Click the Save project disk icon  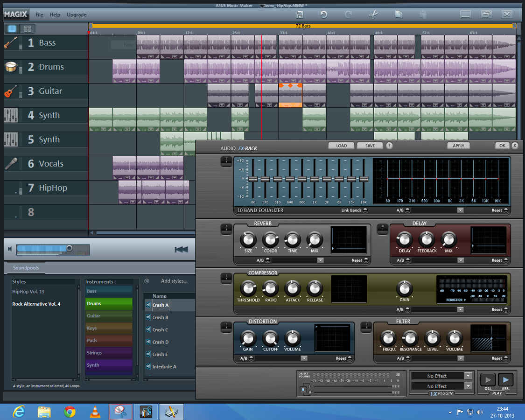point(300,14)
